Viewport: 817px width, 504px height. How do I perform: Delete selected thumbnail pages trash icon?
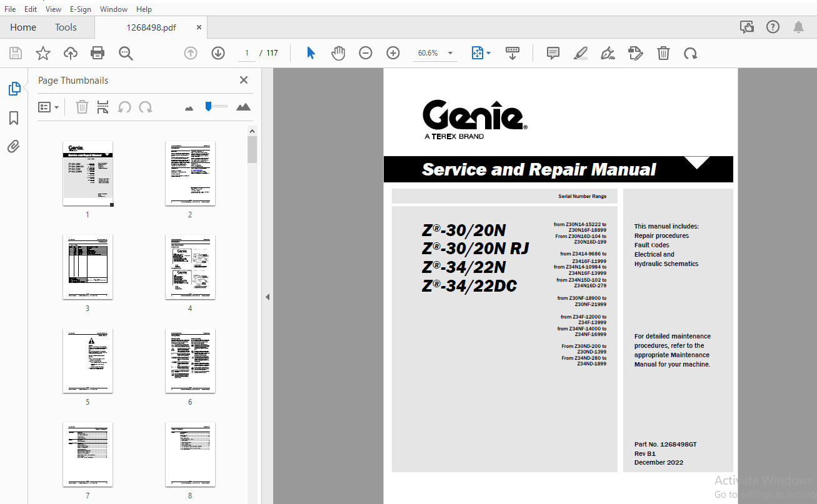(x=82, y=107)
